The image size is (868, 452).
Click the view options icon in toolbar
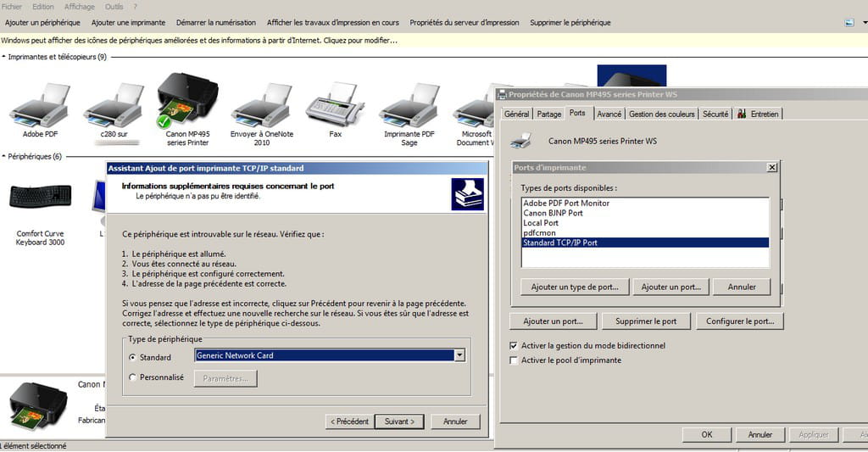pos(849,23)
